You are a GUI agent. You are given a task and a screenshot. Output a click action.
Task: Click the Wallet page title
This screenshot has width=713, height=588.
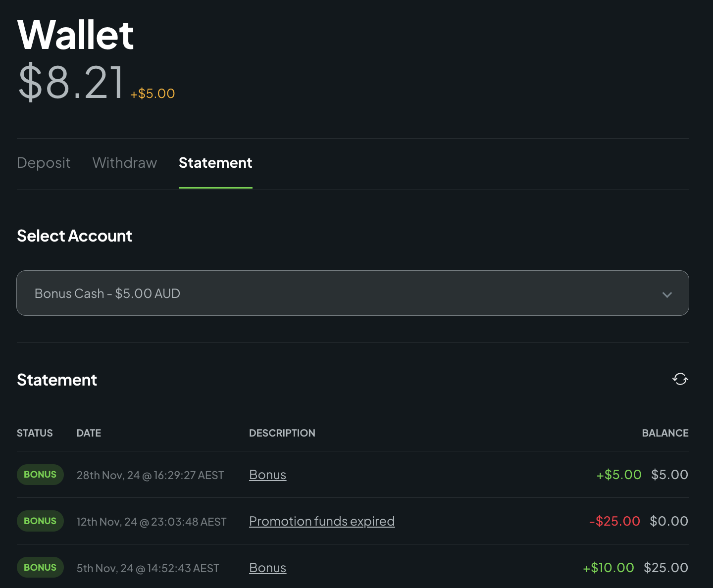pyautogui.click(x=75, y=35)
